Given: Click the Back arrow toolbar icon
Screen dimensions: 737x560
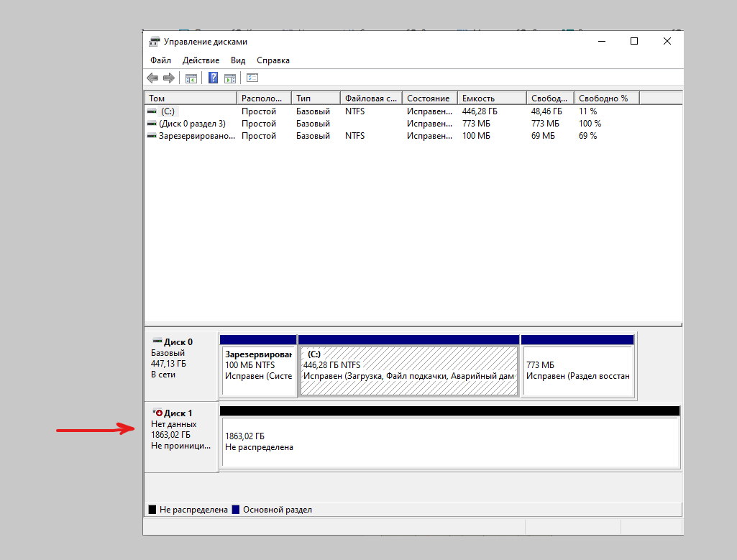Looking at the screenshot, I should click(x=152, y=78).
